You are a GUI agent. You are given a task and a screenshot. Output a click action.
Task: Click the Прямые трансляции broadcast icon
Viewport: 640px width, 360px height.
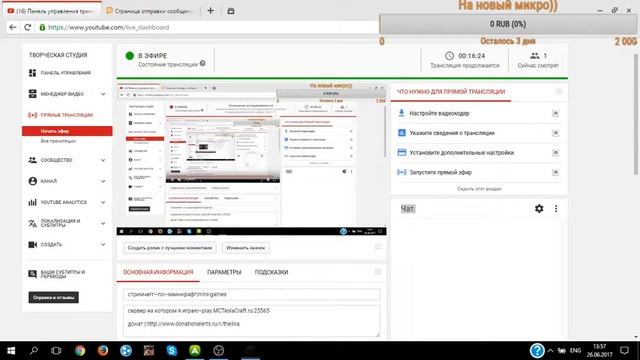coord(32,115)
